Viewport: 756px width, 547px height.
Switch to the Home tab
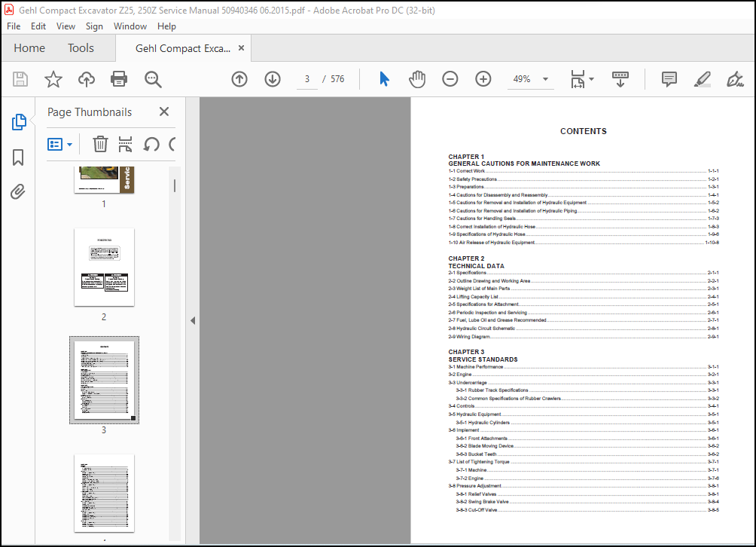pos(29,47)
